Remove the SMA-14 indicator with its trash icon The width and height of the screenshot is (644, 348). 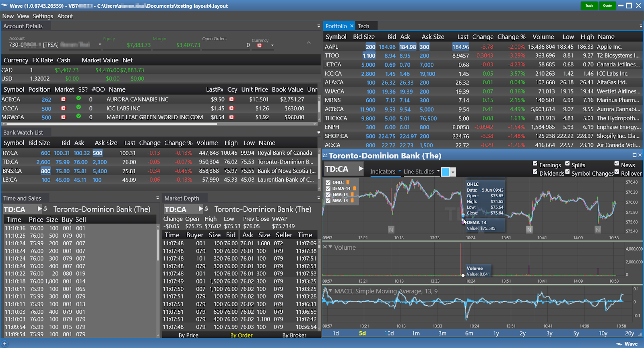click(x=352, y=201)
